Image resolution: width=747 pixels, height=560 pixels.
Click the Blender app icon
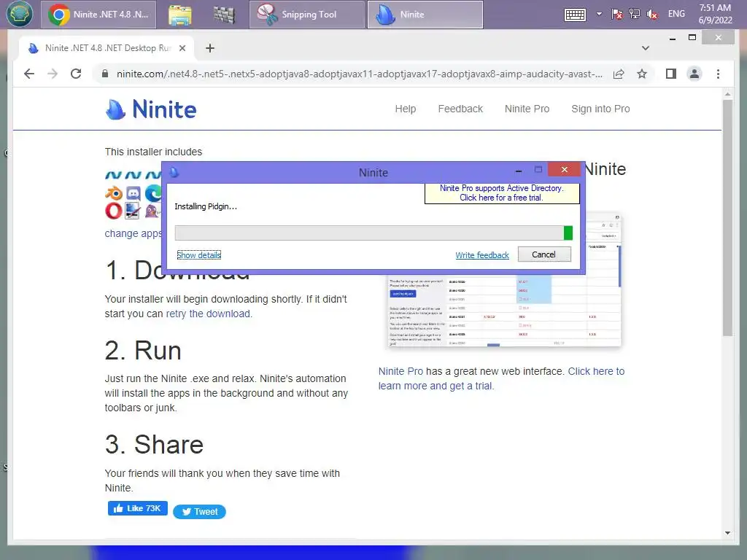pyautogui.click(x=114, y=193)
